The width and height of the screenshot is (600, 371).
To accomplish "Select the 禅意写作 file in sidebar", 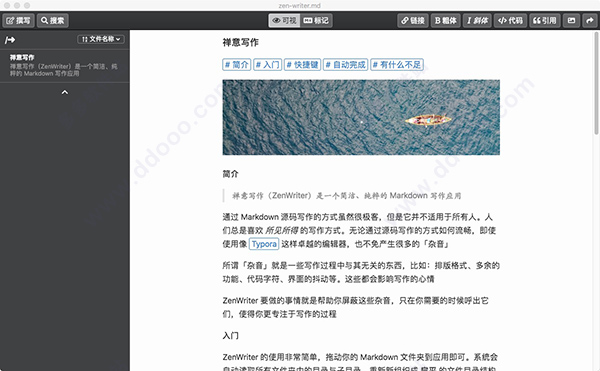I will point(64,65).
